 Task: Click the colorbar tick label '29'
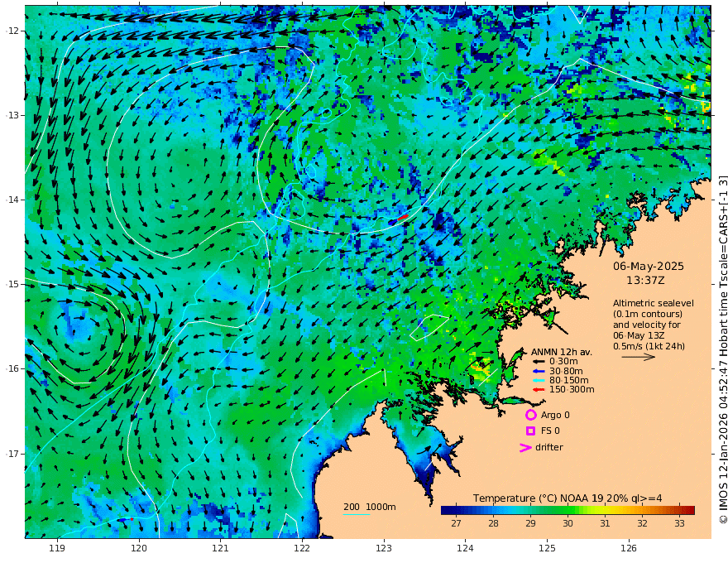click(530, 523)
